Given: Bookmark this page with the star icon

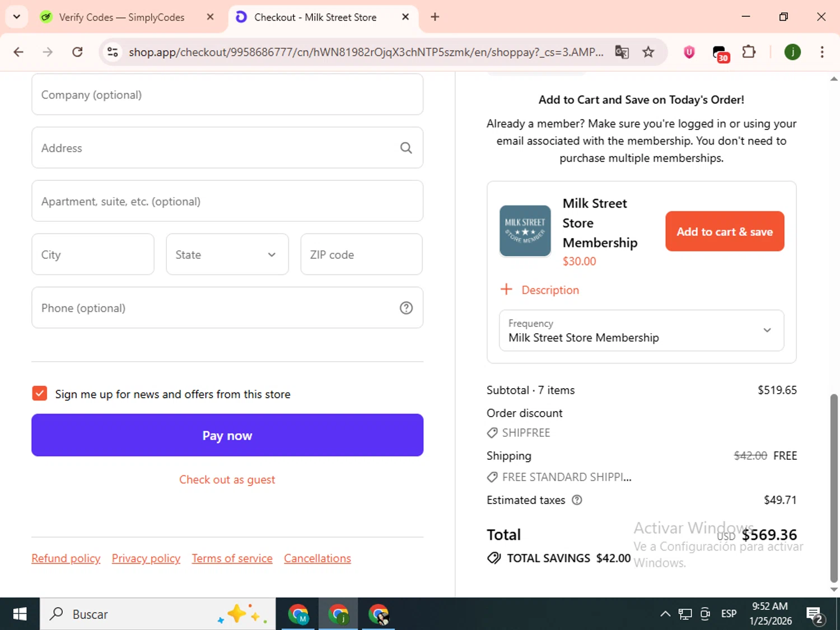Looking at the screenshot, I should [x=648, y=52].
